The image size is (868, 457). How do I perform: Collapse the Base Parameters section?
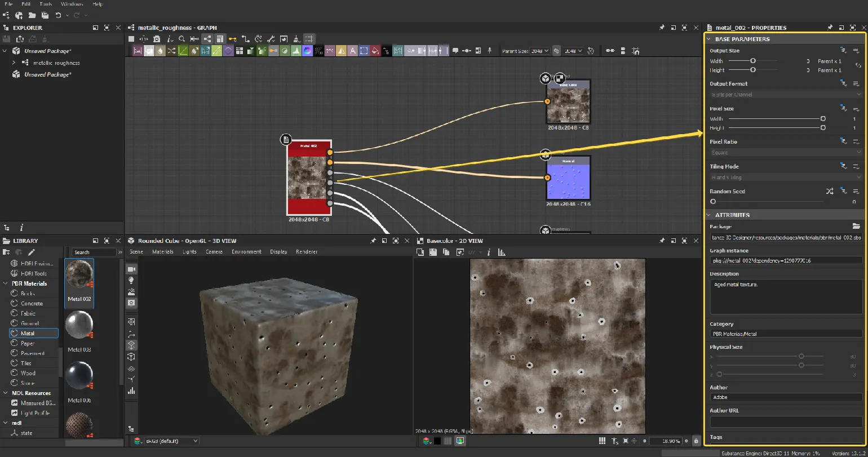point(709,39)
